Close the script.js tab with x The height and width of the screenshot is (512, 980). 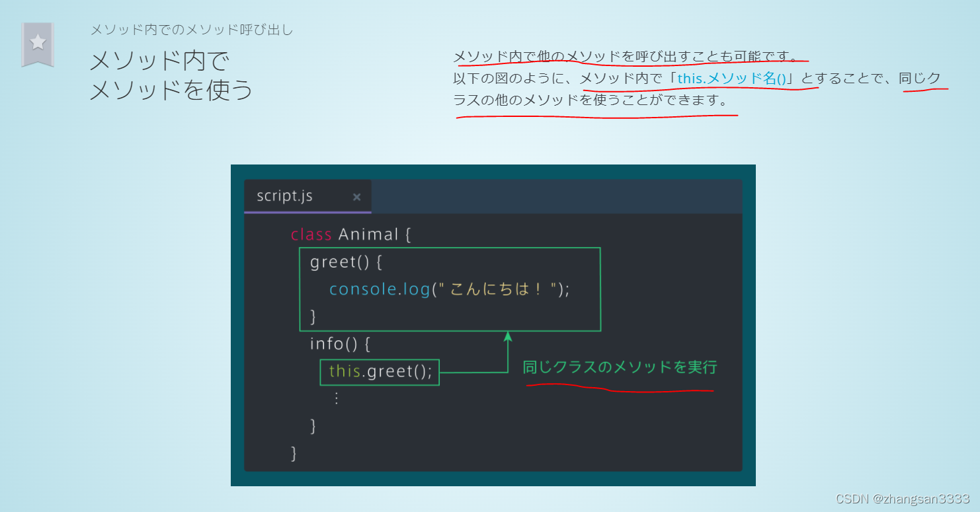click(357, 197)
